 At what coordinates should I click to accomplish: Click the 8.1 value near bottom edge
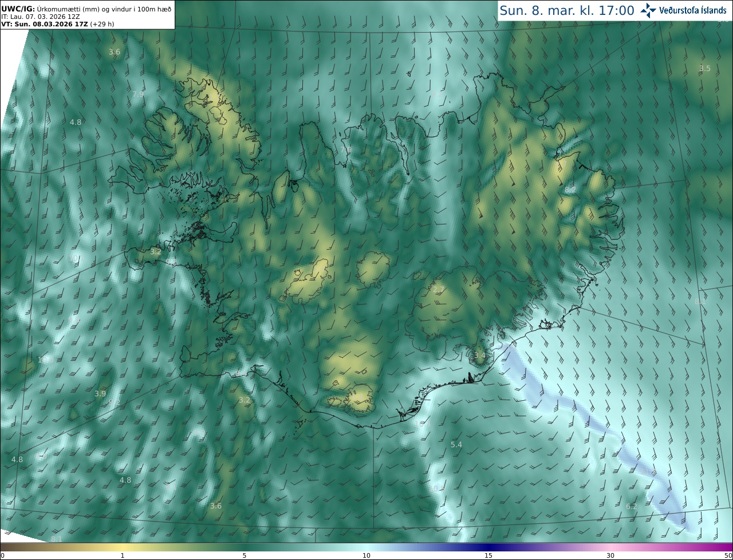click(x=56, y=539)
